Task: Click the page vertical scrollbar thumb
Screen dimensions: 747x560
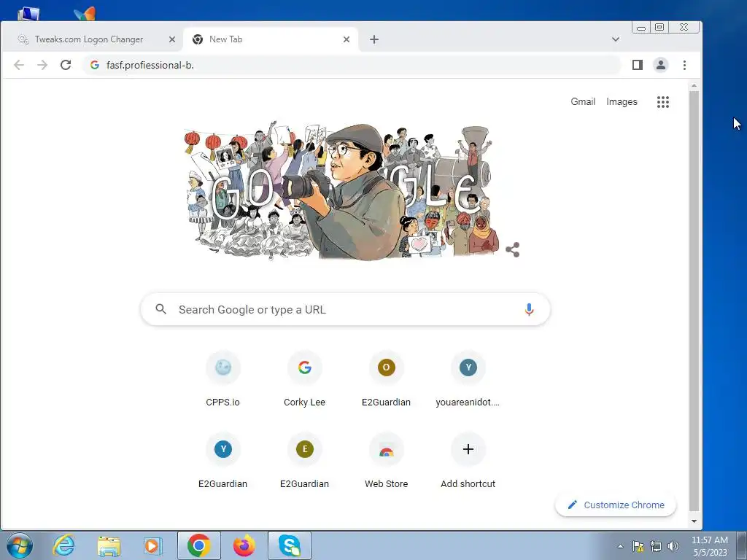Action: pos(694,301)
